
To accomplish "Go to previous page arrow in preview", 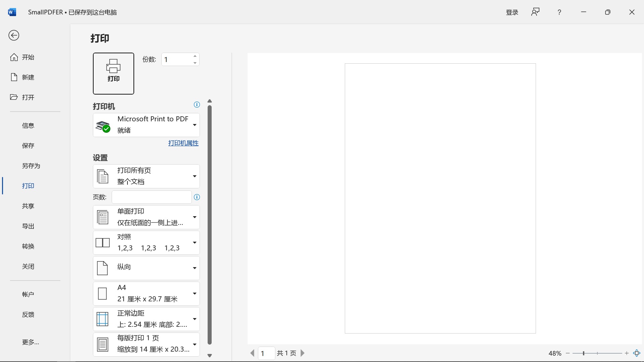I will tap(252, 353).
